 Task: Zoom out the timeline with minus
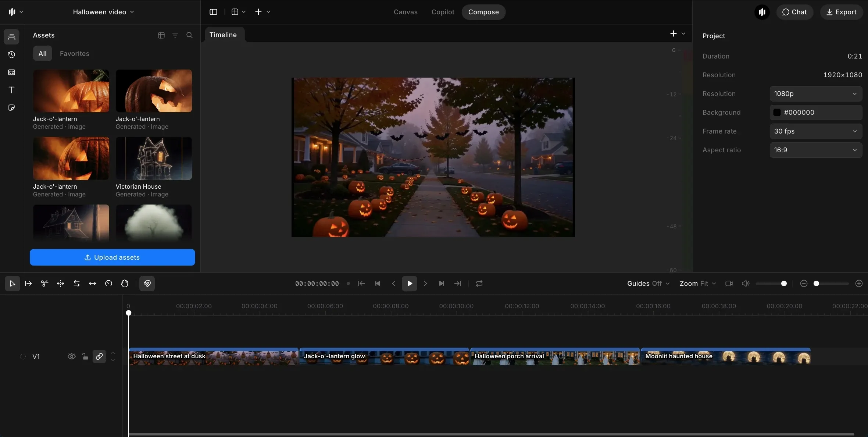point(804,284)
